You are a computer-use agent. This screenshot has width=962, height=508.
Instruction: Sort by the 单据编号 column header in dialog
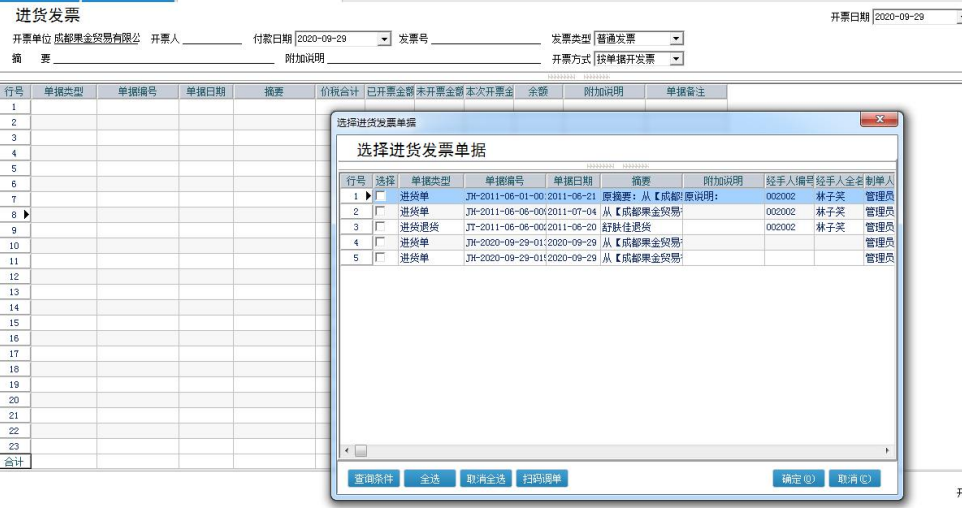[504, 181]
